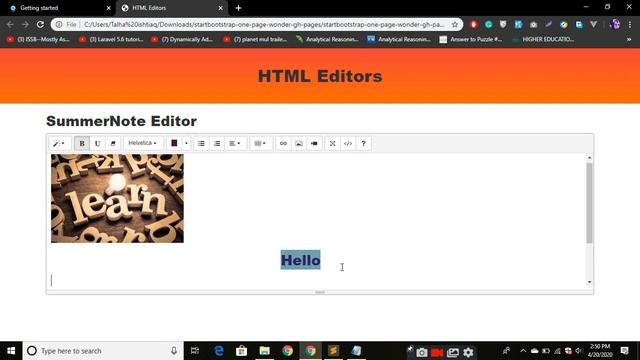Screen dimensions: 640x360
Task: Open Microsoft Store from the taskbar
Action: [242, 351]
